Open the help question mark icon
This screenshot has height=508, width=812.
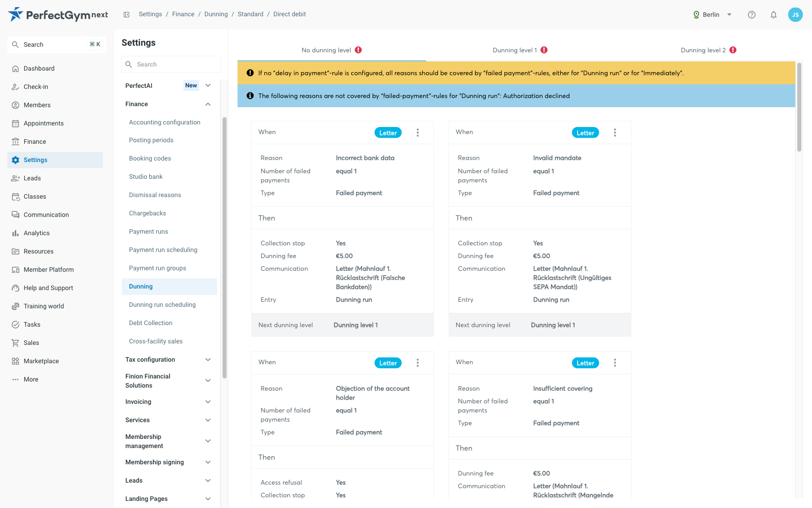[x=752, y=15]
